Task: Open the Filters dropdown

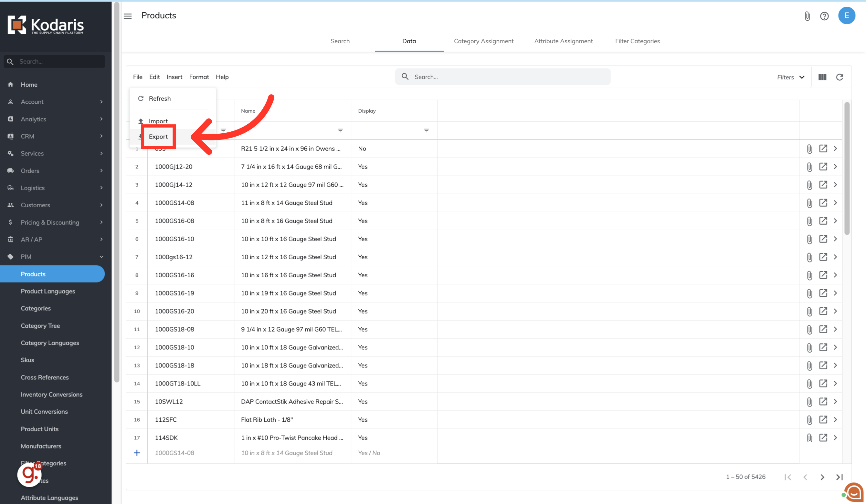Action: (790, 77)
